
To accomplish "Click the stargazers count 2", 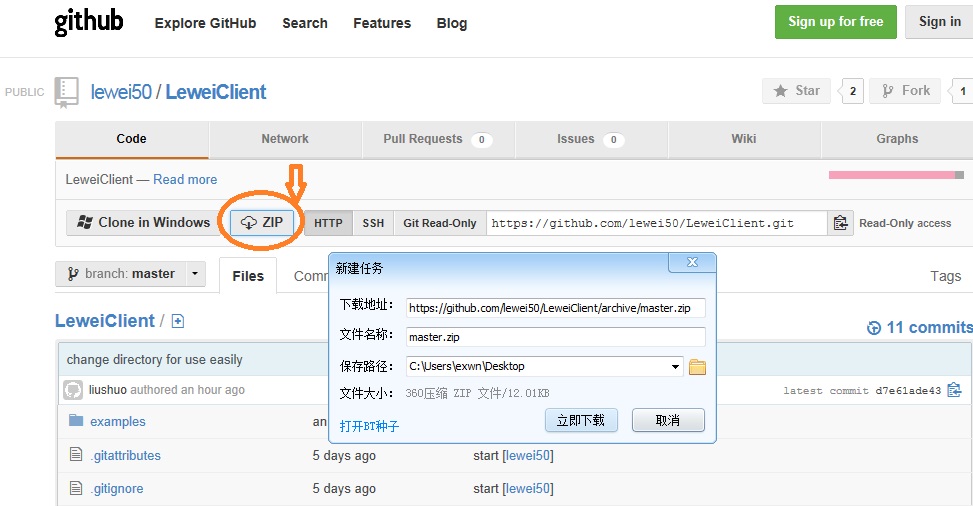I will [x=853, y=91].
